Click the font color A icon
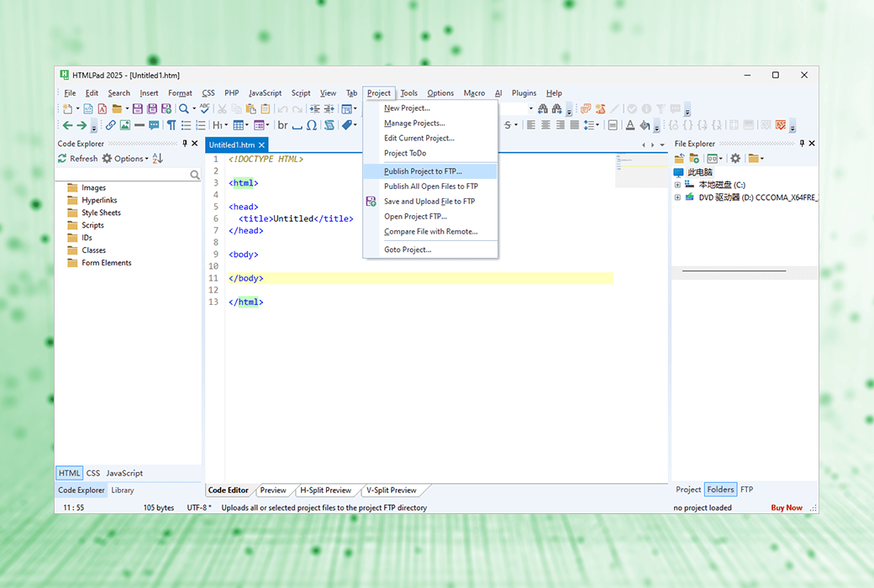Viewport: 874px width, 588px height. tap(629, 125)
